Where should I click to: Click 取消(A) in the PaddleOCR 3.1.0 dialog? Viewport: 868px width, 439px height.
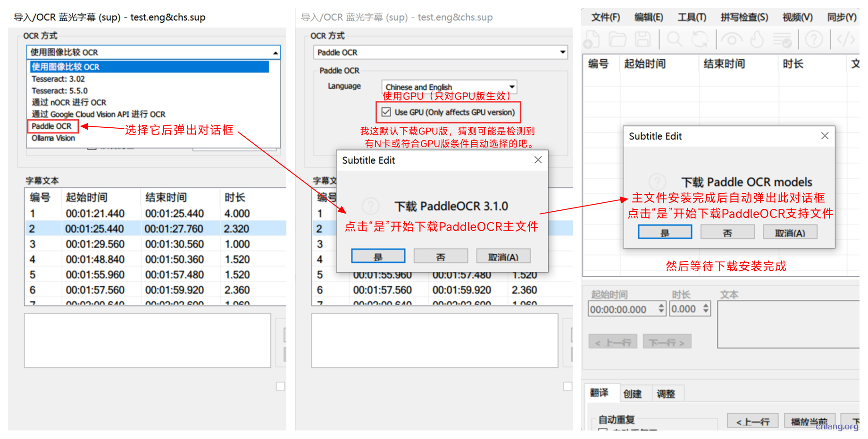pos(503,257)
